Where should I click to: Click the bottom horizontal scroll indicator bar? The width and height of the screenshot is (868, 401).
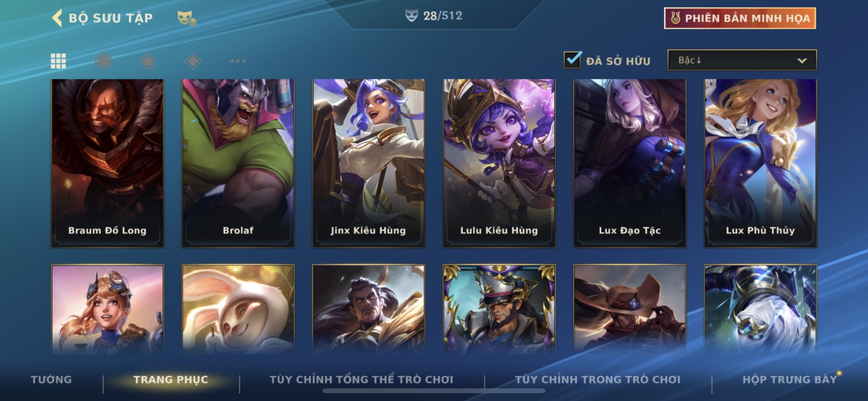click(434, 391)
